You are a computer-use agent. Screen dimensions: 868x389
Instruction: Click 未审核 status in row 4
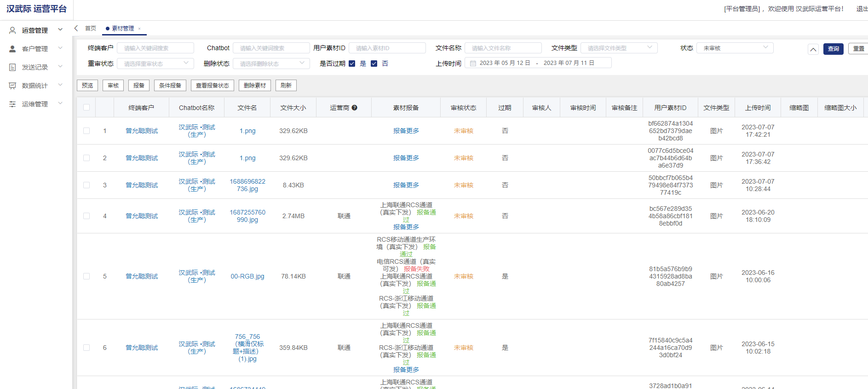pyautogui.click(x=464, y=216)
